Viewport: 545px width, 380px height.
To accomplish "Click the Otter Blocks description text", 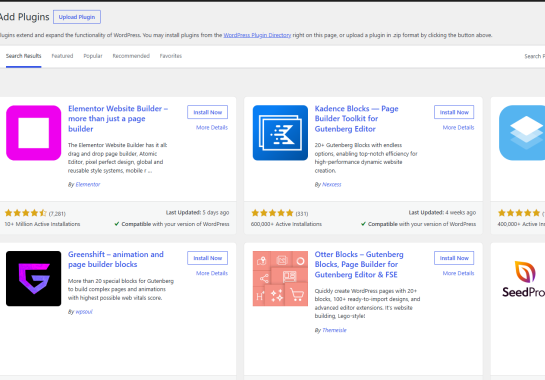I will (x=367, y=304).
